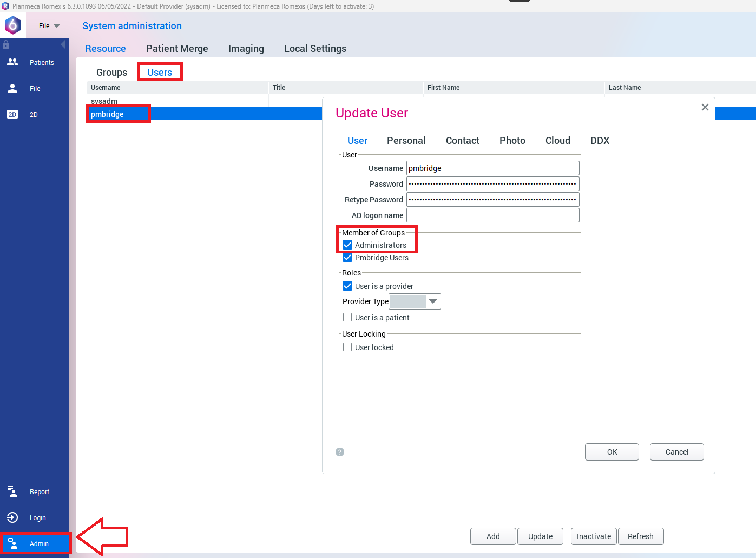Switch to the Resource tab
The image size is (756, 558).
coord(106,49)
